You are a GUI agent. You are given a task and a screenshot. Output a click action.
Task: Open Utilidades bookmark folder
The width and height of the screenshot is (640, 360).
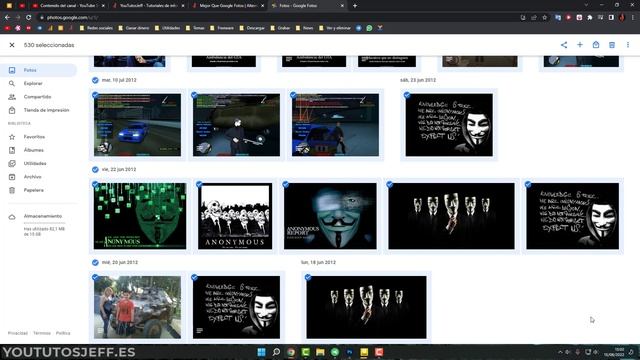pyautogui.click(x=167, y=28)
